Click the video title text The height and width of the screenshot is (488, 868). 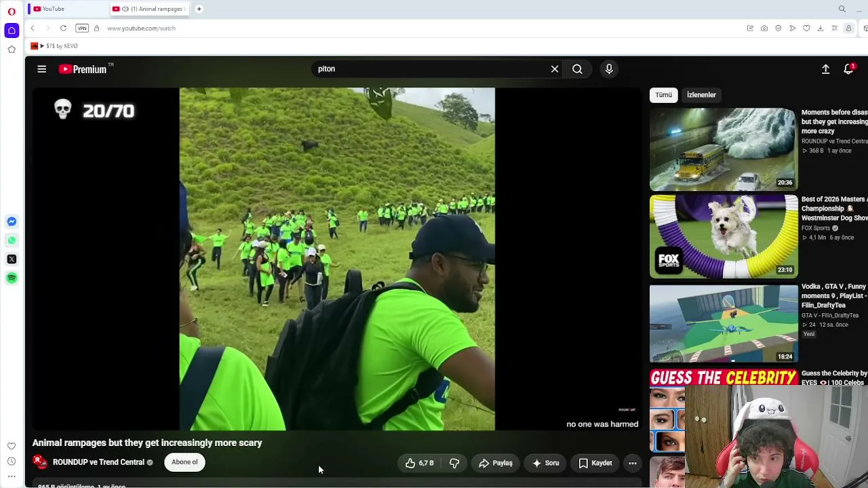coord(147,443)
